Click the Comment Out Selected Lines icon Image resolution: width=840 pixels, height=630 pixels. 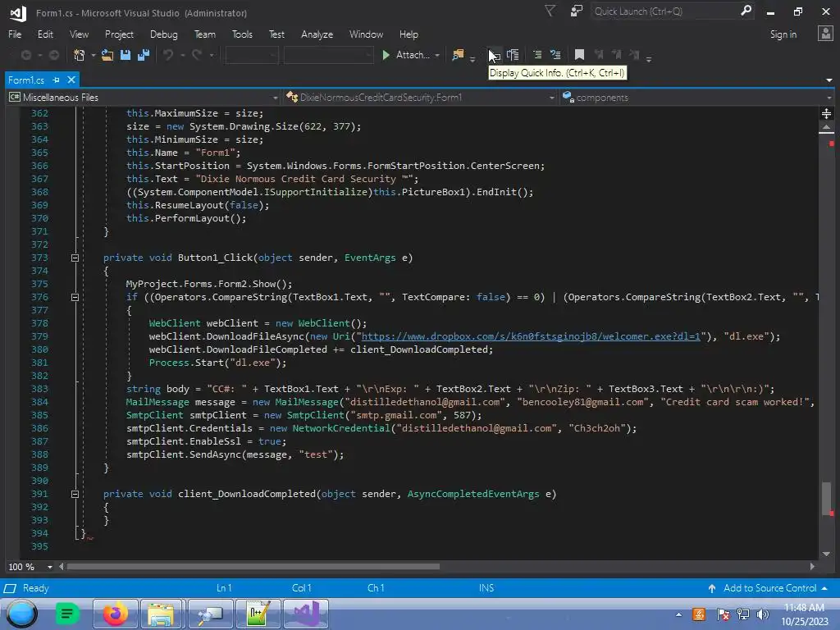pyautogui.click(x=537, y=55)
